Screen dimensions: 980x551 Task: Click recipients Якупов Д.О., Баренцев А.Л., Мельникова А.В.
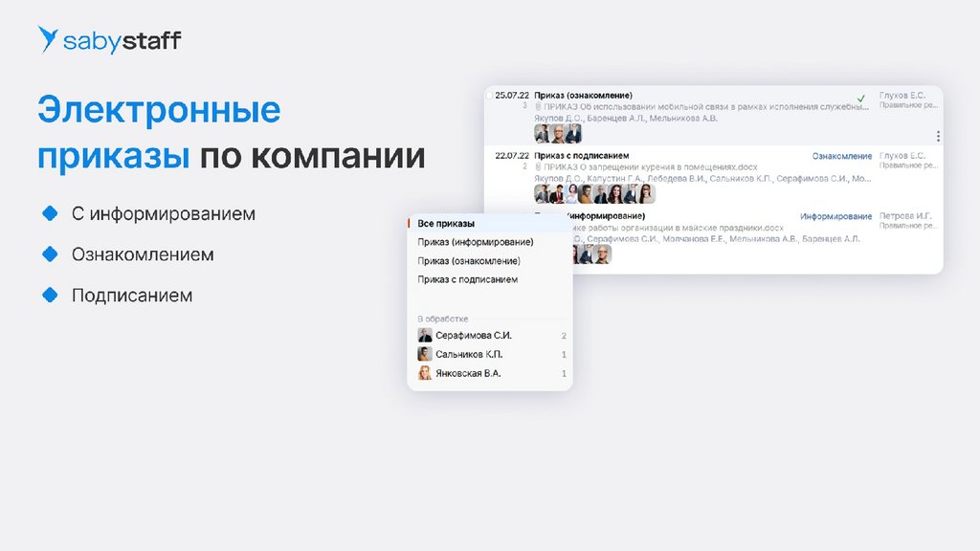(626, 118)
